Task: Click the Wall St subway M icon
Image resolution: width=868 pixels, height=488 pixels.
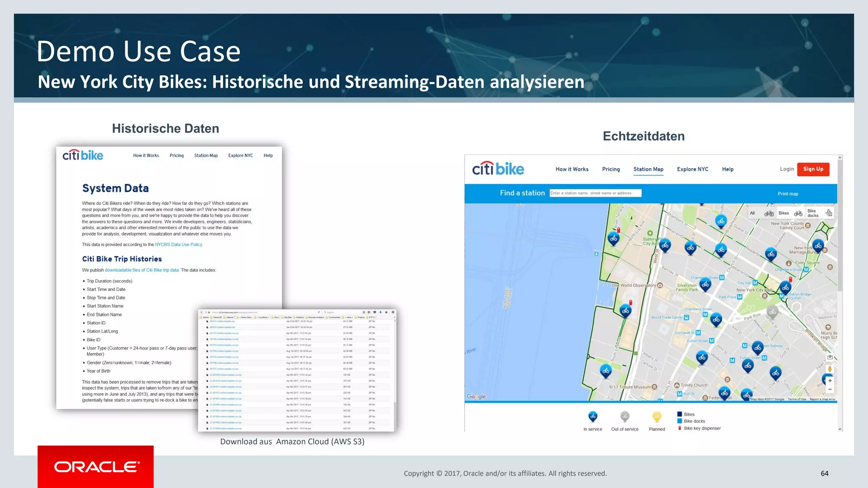Action: pyautogui.click(x=679, y=394)
